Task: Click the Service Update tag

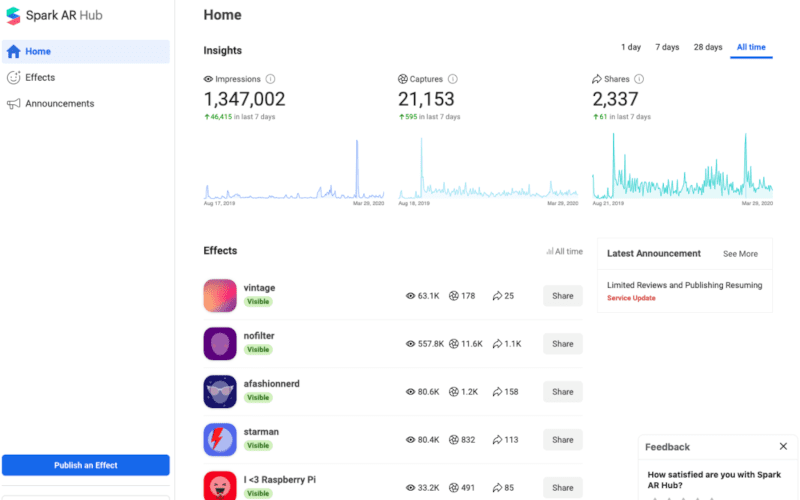Action: 631,298
